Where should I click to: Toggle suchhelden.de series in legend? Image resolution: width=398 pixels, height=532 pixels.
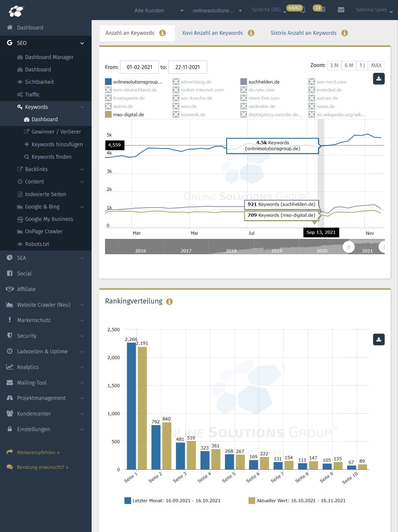(x=260, y=82)
